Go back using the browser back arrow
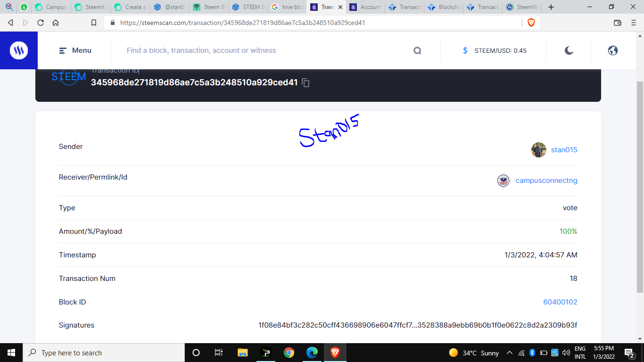The height and width of the screenshot is (362, 644). 10,23
